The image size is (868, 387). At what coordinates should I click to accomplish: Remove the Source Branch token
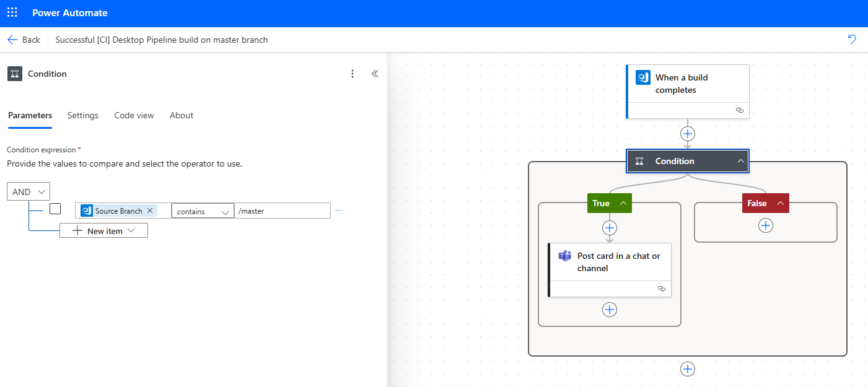150,211
